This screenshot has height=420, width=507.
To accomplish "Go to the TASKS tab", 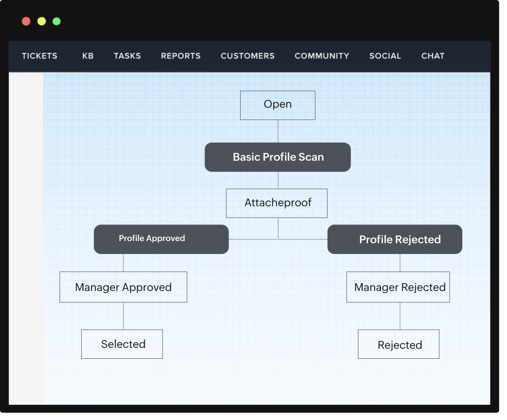I will pos(127,56).
